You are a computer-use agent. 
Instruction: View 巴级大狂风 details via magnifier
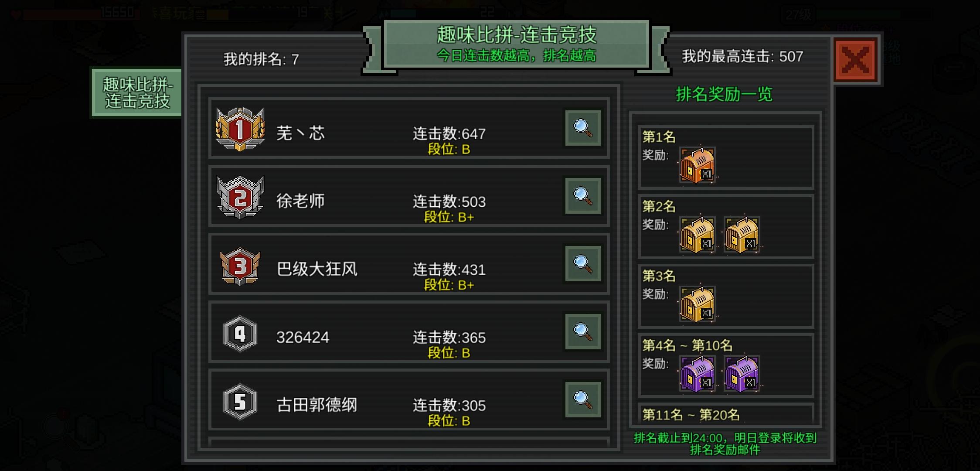[583, 264]
